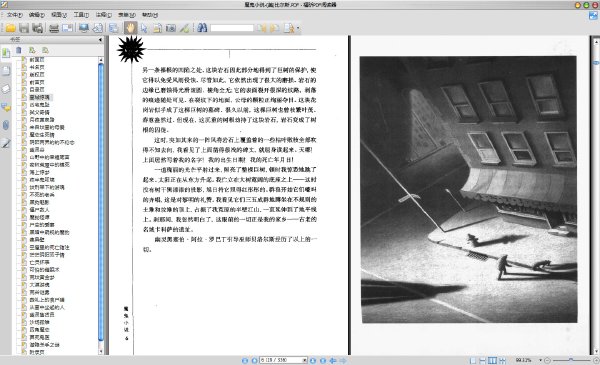Click the bookmark list scroll down arrow
This screenshot has height=365, width=600.
(101, 352)
